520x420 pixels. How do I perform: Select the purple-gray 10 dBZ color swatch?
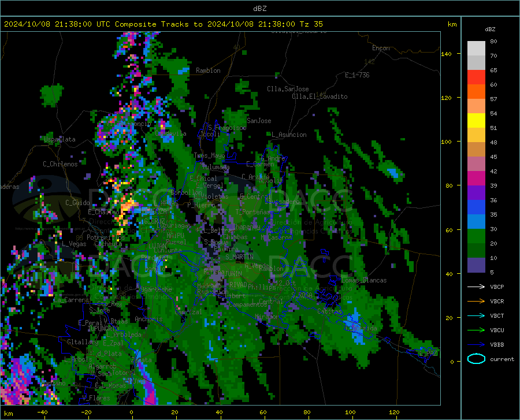tap(476, 265)
